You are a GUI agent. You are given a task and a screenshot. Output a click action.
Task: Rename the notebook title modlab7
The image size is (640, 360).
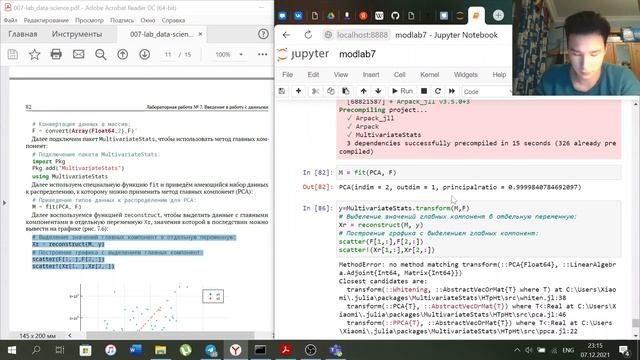pos(357,54)
